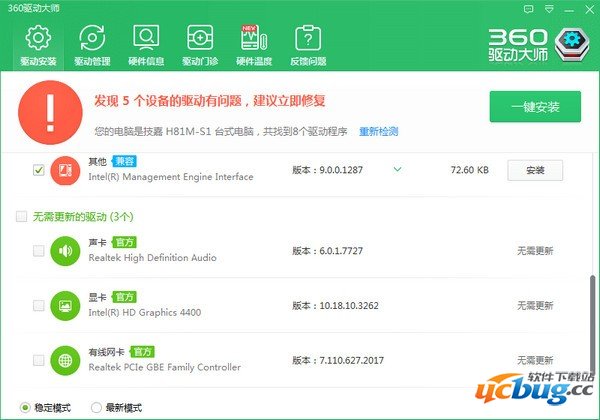Click 无需更新 status for sound card

tap(535, 251)
